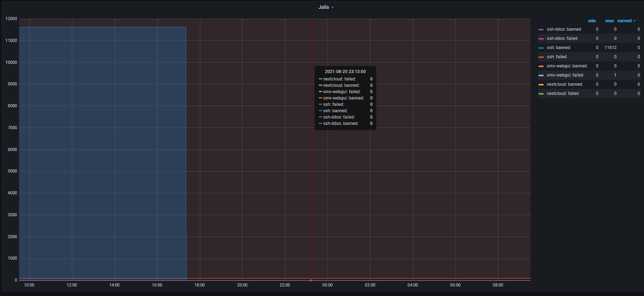Click the ssh-ddos: banned purple color swatch
The height and width of the screenshot is (296, 644).
[x=541, y=30]
